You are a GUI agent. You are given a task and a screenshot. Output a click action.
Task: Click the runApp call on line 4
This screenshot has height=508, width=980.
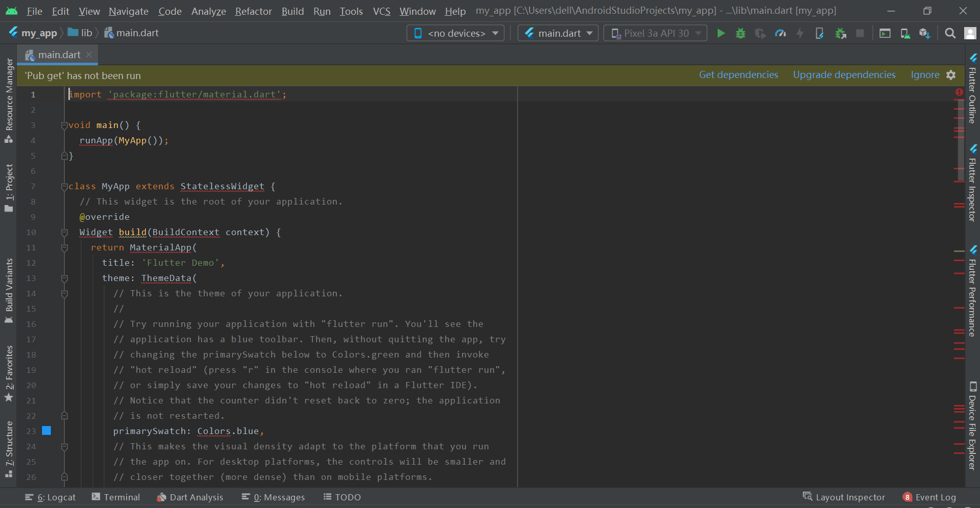click(x=96, y=140)
